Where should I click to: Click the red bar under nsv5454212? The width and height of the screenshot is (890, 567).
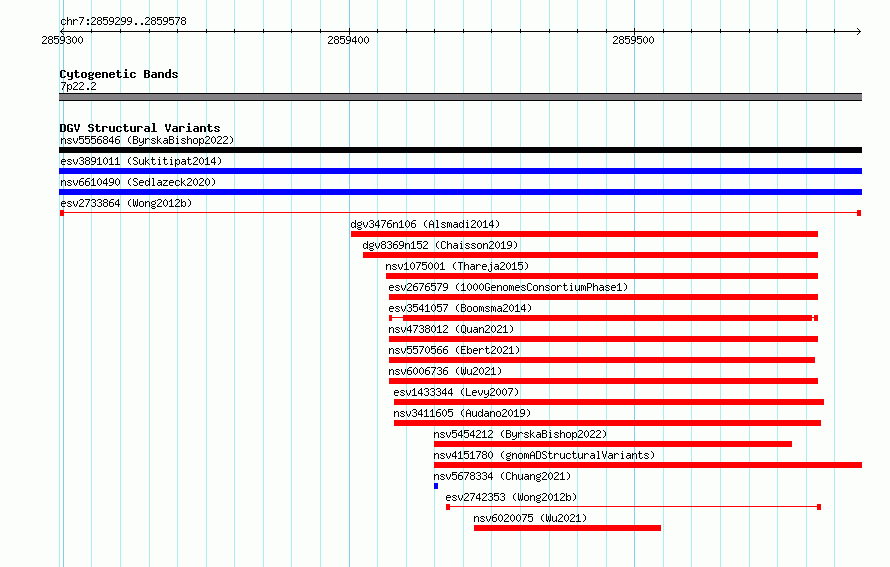tap(613, 444)
